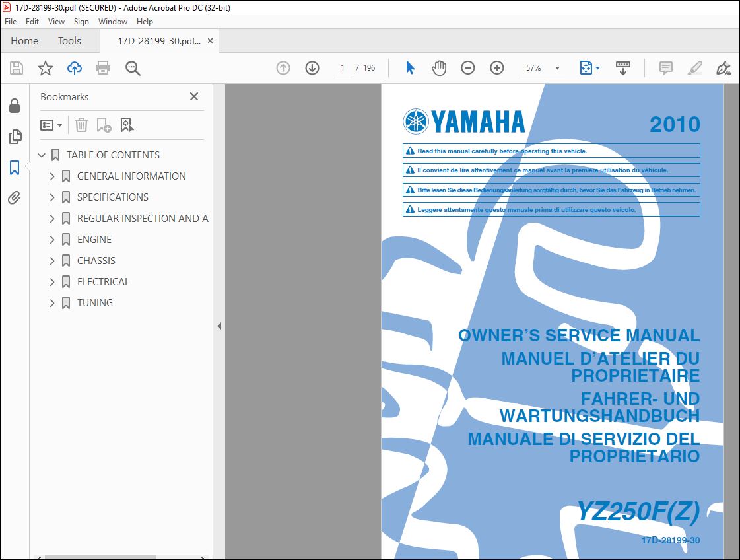Activate the Selection arrow tool
The width and height of the screenshot is (740, 560).
pyautogui.click(x=410, y=68)
